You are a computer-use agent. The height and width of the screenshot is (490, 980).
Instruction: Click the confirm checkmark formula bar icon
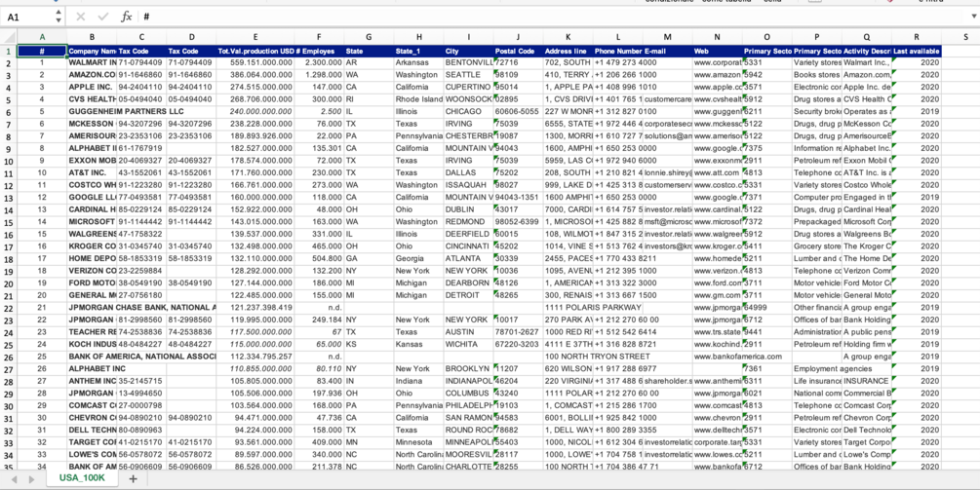point(103,17)
